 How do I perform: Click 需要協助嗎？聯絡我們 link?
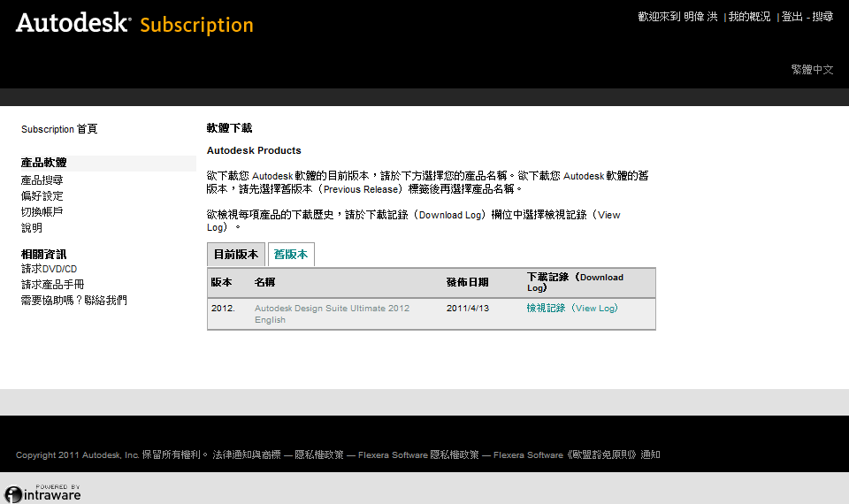[x=73, y=300]
